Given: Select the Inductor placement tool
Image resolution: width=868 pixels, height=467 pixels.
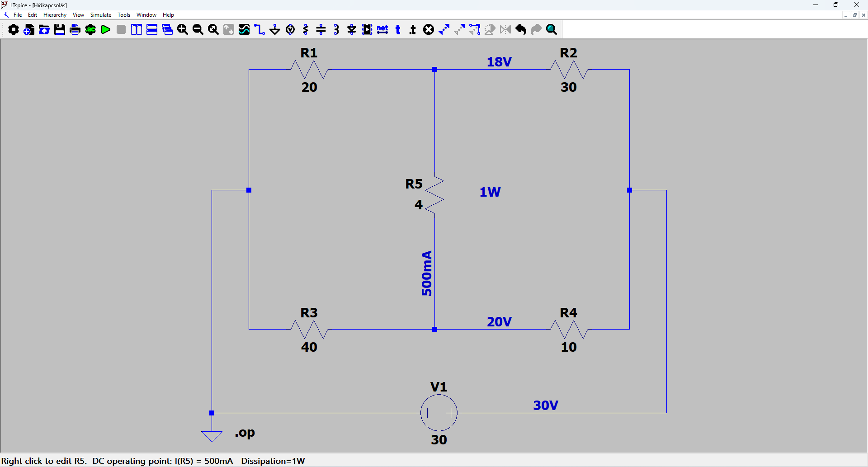Looking at the screenshot, I should [x=336, y=30].
